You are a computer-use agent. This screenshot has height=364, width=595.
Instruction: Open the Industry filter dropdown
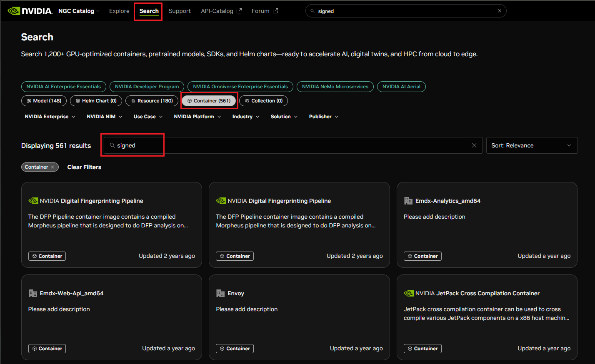(246, 117)
